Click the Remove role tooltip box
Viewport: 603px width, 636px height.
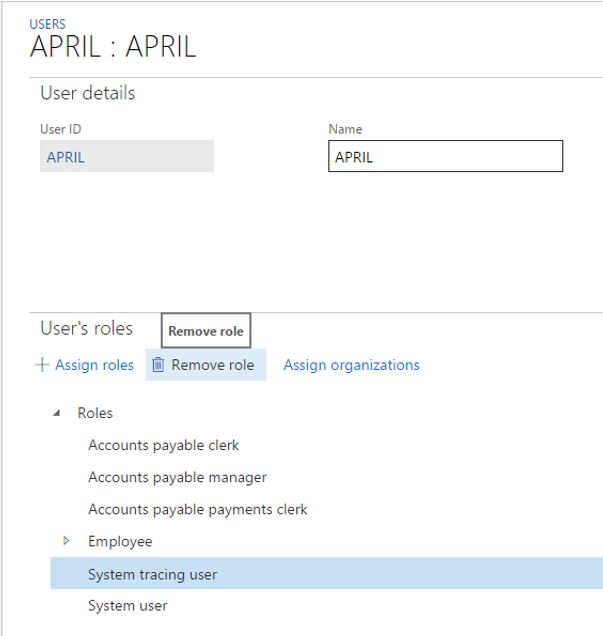tap(206, 331)
